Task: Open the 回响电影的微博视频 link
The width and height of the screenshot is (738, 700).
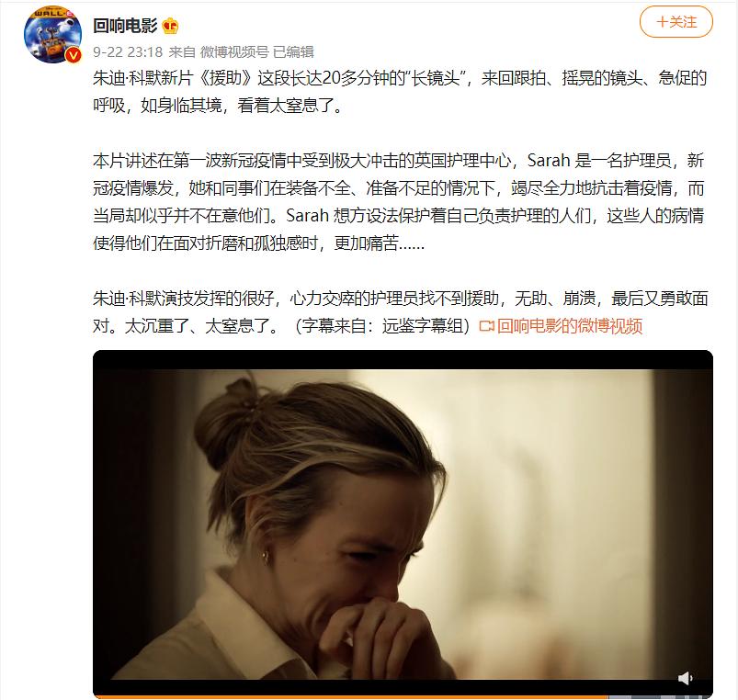Action: [x=570, y=326]
